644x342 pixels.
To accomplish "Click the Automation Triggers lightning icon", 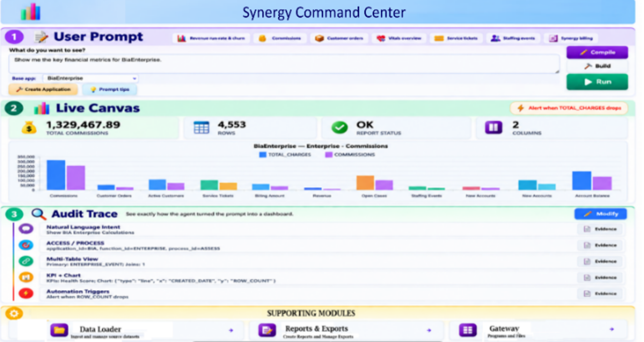I will click(26, 293).
